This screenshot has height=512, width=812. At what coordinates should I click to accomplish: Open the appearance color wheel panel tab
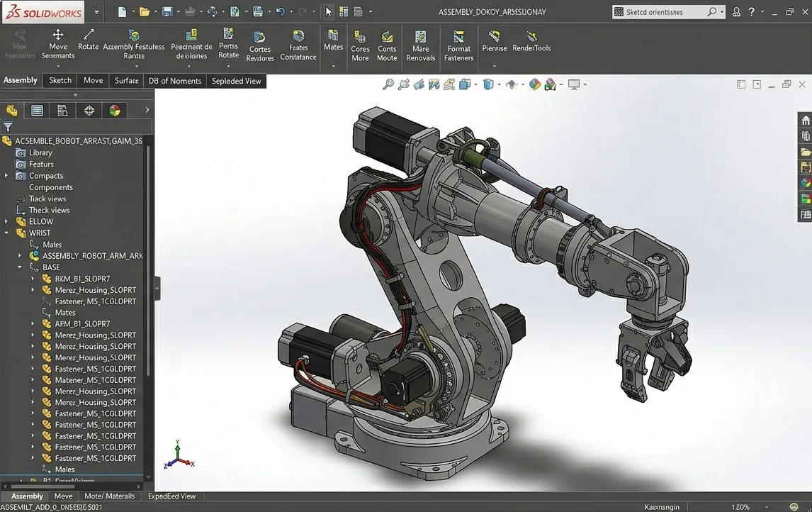[x=115, y=111]
